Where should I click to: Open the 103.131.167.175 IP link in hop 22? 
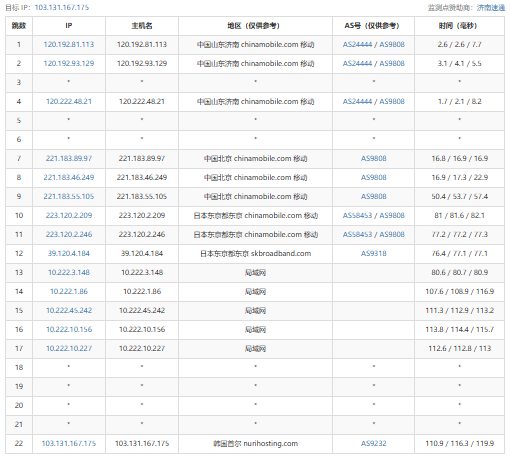pos(69,443)
